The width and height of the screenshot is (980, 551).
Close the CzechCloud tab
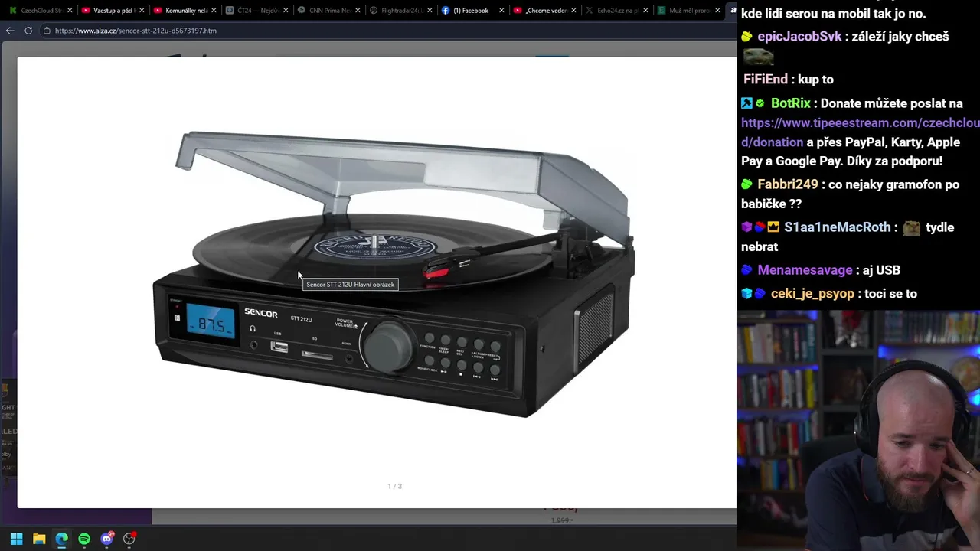[x=70, y=11]
